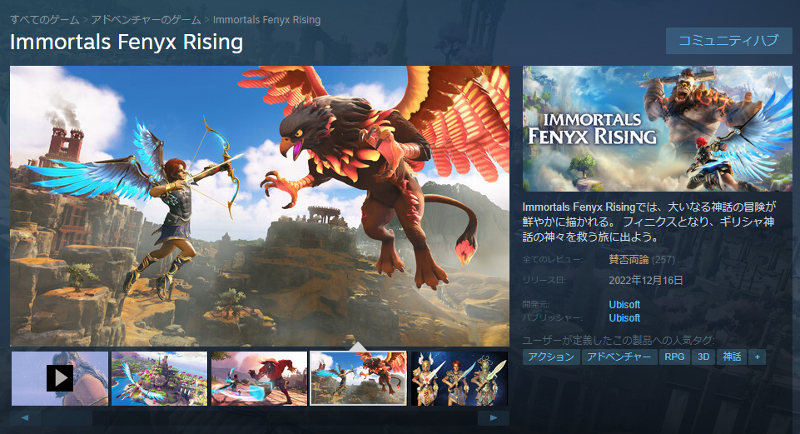This screenshot has height=434, width=800.
Task: Click the left arrow of thumbnail strip
Action: click(x=25, y=418)
